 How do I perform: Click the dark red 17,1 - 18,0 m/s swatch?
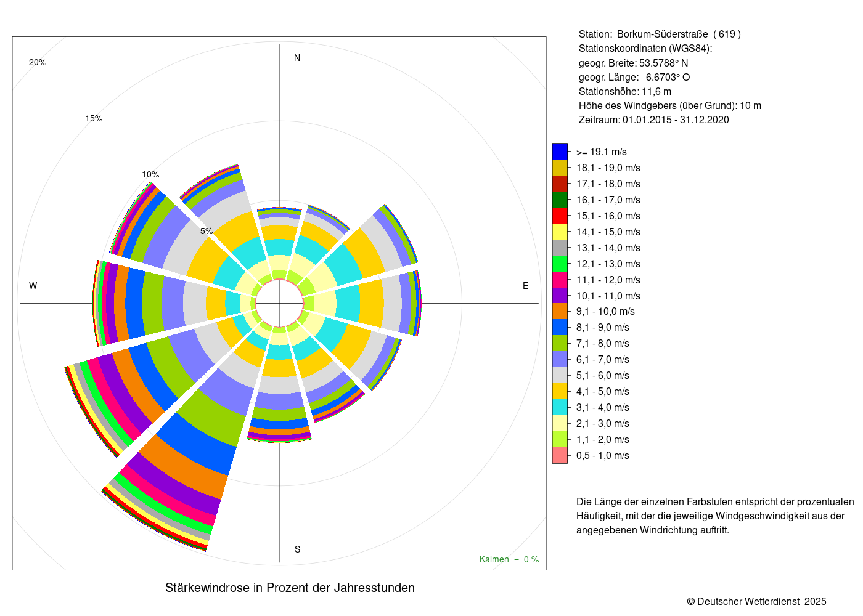point(560,184)
